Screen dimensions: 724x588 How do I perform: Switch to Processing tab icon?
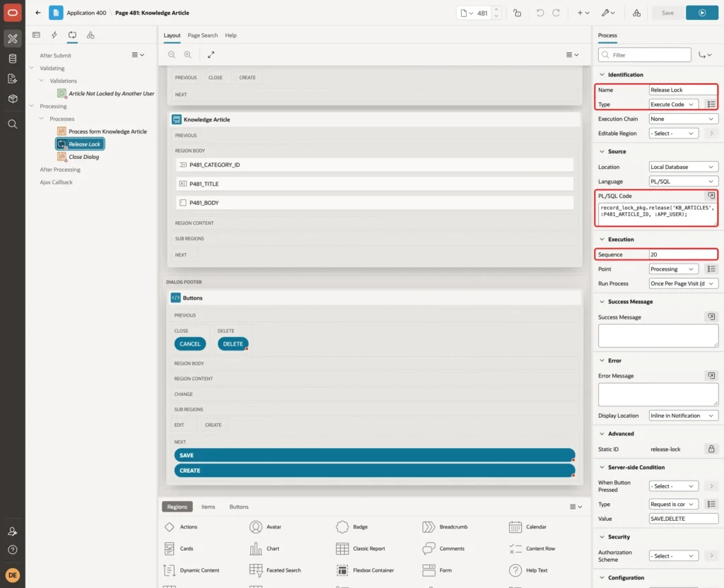pyautogui.click(x=72, y=35)
